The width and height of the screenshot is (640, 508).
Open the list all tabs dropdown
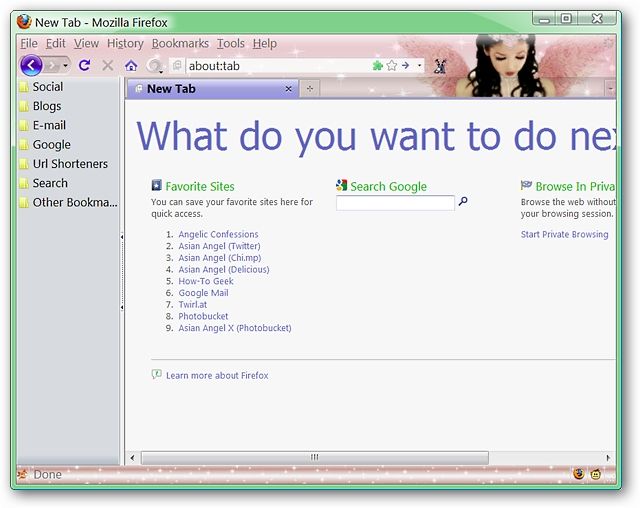pyautogui.click(x=610, y=88)
